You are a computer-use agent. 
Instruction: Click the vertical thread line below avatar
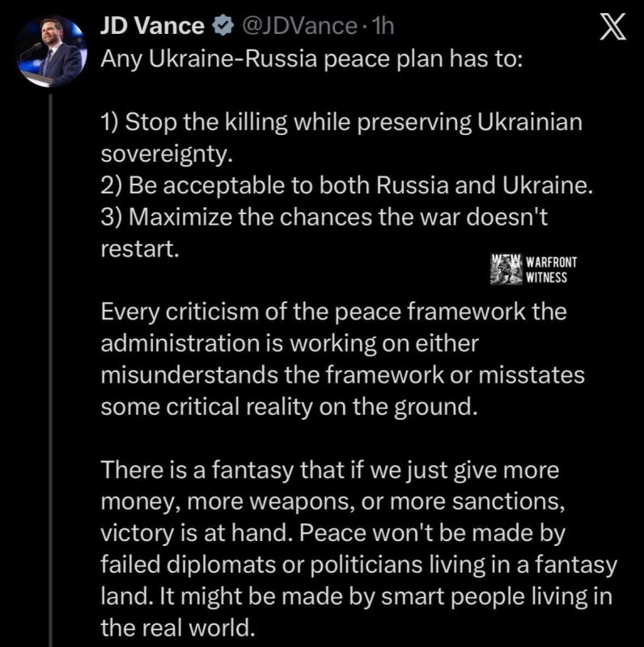tap(51, 364)
